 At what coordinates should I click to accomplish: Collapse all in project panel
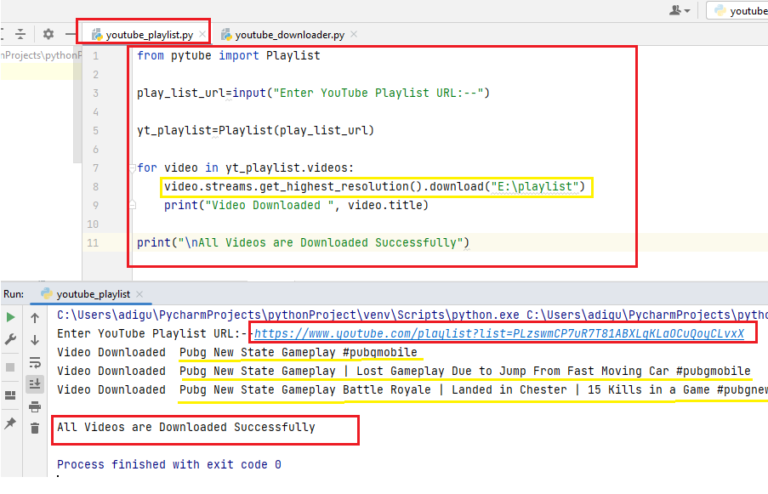(x=20, y=34)
